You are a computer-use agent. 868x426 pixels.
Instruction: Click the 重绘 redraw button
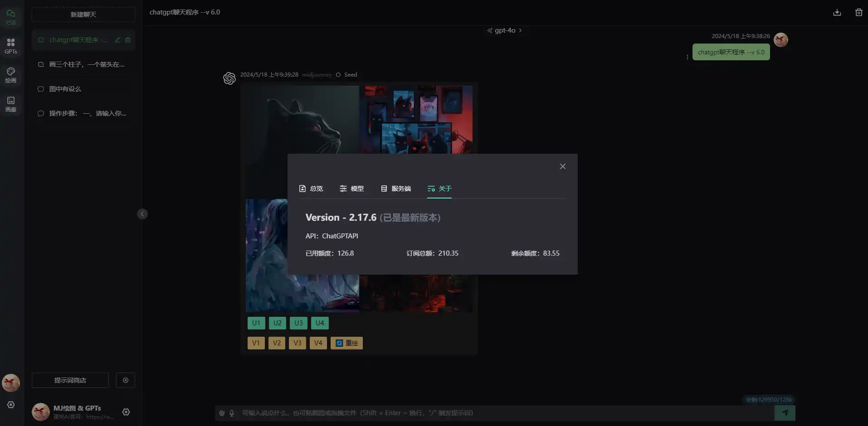click(x=346, y=343)
